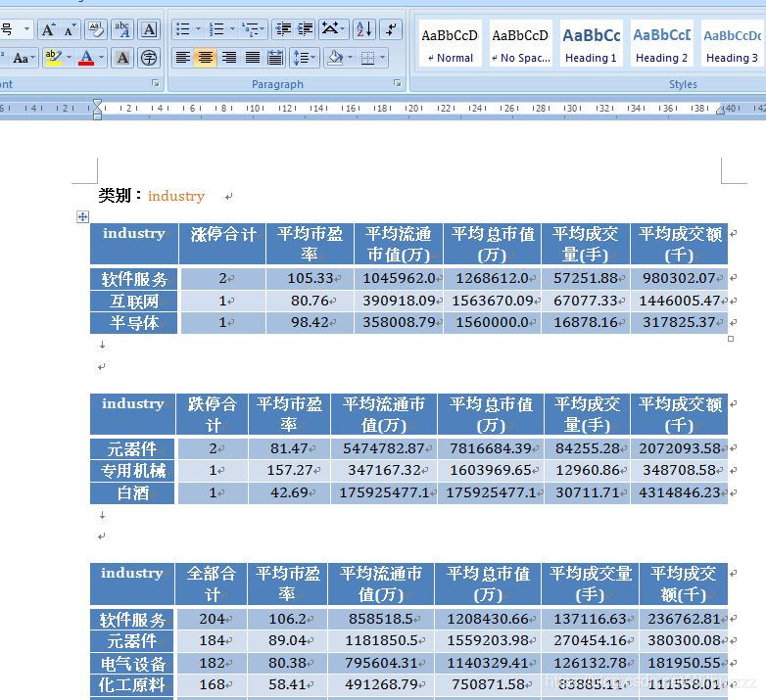Click the 电气设备 row label
This screenshot has height=700, width=766.
(133, 664)
